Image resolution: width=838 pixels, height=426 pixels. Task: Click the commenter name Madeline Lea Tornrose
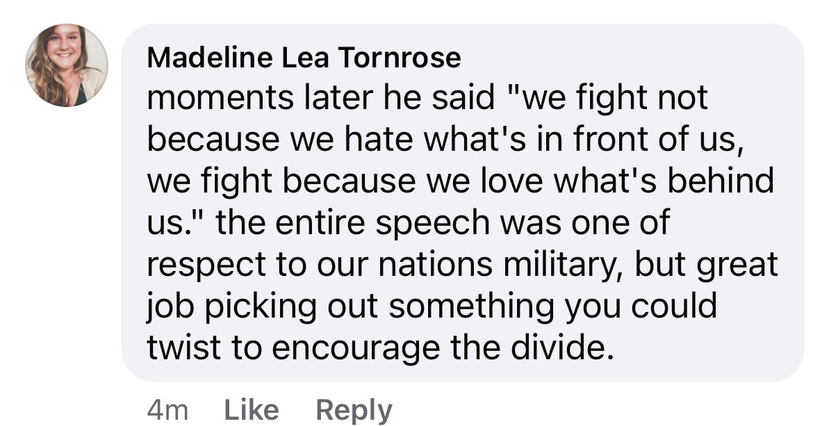304,57
